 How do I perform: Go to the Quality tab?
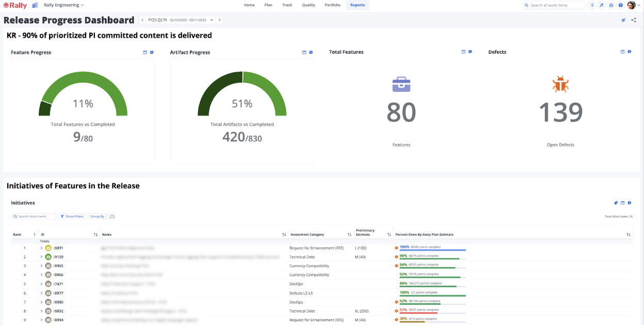tap(309, 5)
